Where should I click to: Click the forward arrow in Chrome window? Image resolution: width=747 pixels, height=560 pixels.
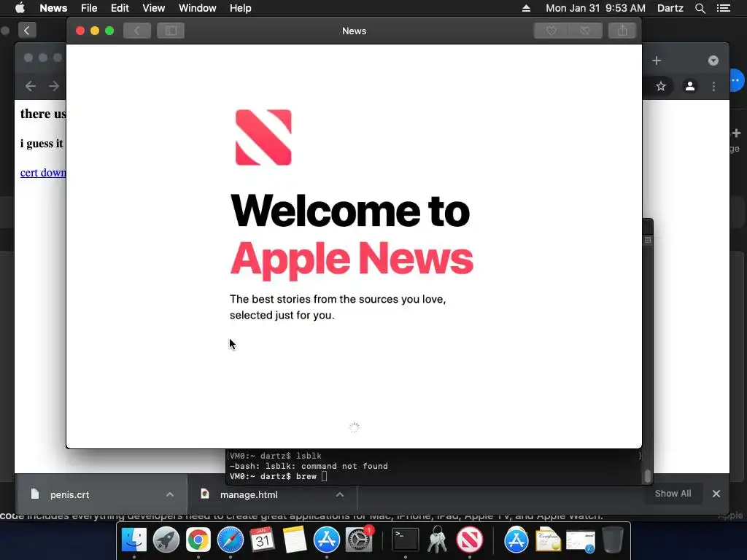click(54, 86)
